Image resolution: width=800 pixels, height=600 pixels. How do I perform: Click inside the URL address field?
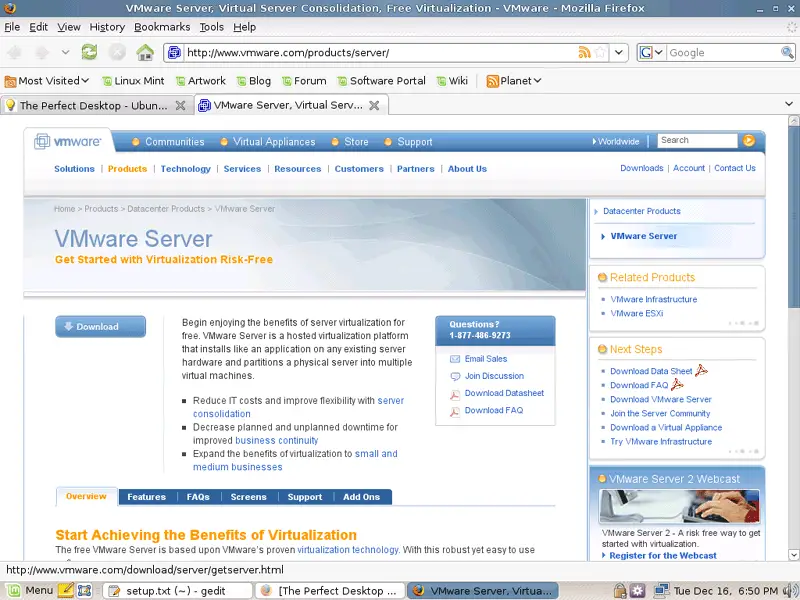pyautogui.click(x=380, y=52)
